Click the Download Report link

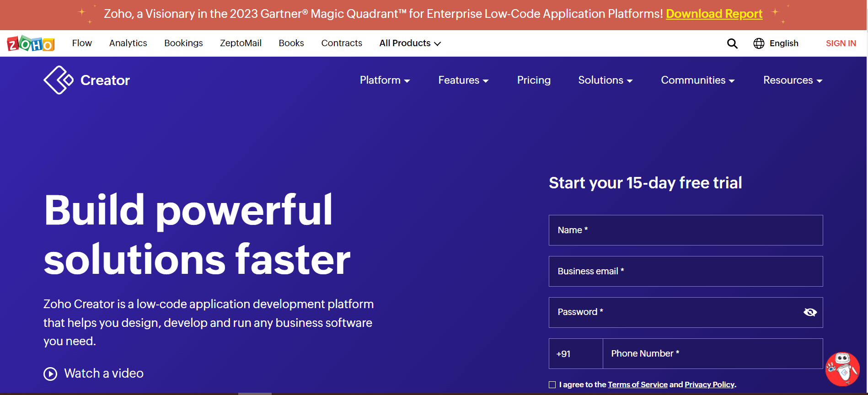[x=714, y=14]
